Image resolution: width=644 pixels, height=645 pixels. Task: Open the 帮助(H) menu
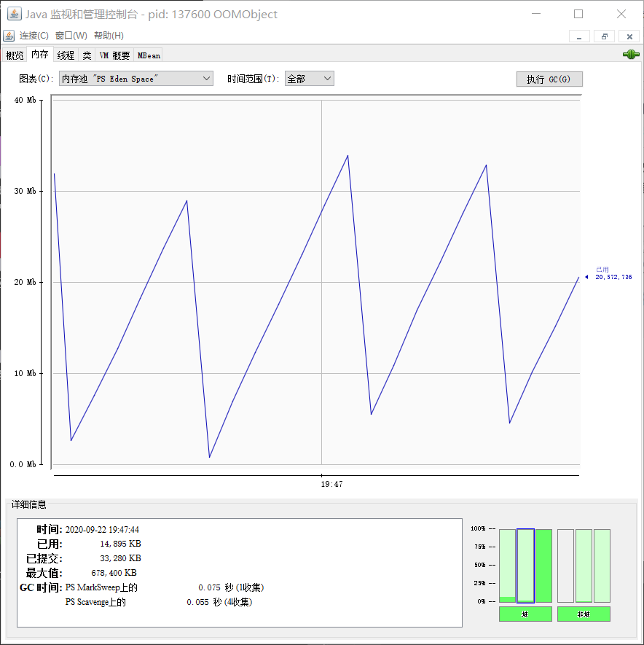tap(109, 36)
